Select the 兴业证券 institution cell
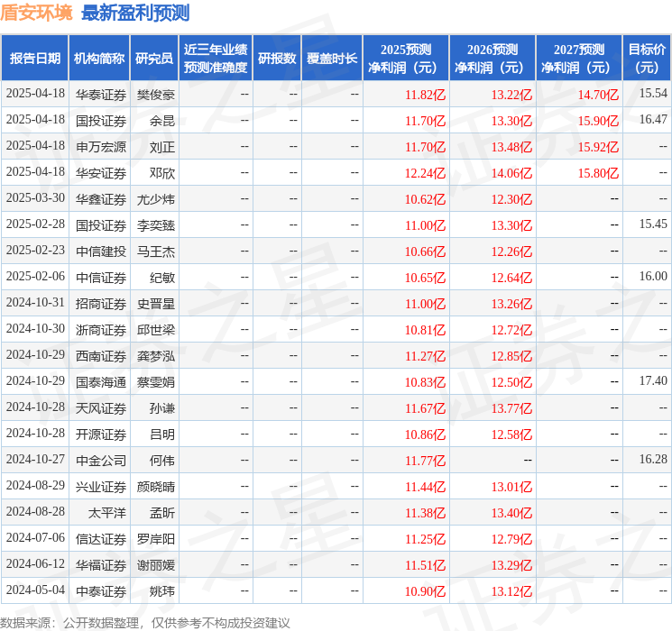Image resolution: width=672 pixels, height=631 pixels. pos(101,487)
